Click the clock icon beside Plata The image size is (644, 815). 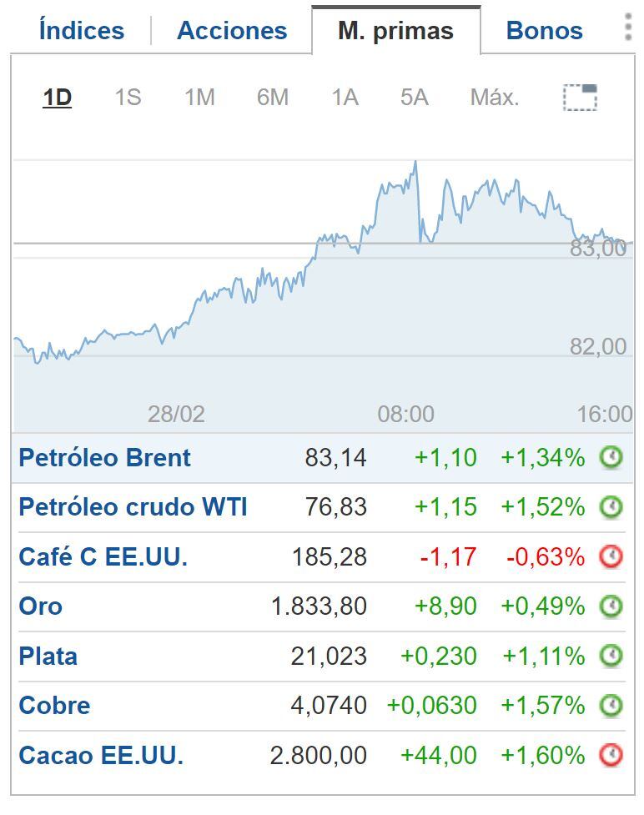click(610, 657)
